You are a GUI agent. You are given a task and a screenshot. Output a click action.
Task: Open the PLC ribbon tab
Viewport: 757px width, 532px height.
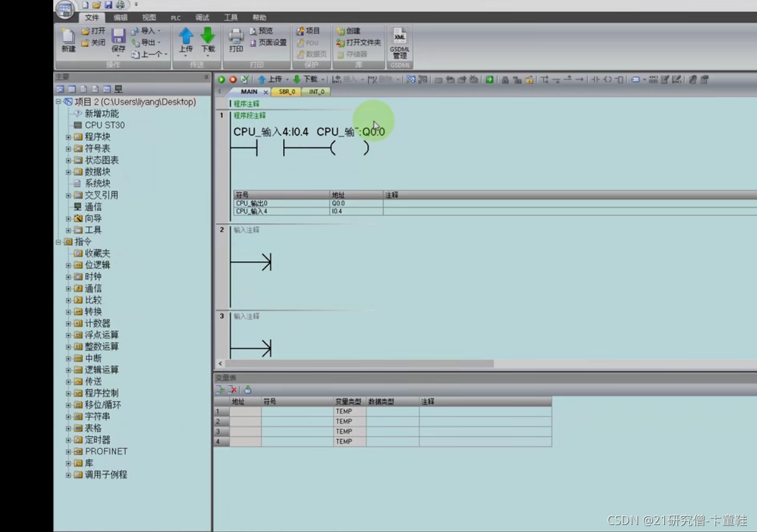click(x=176, y=17)
